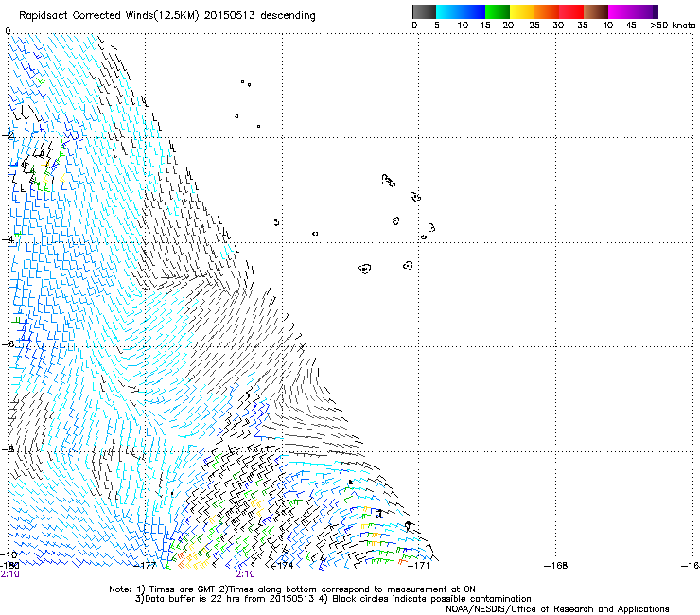The height and width of the screenshot is (615, 700).
Task: Click the "-168" longitude axis label
Action: 556,566
